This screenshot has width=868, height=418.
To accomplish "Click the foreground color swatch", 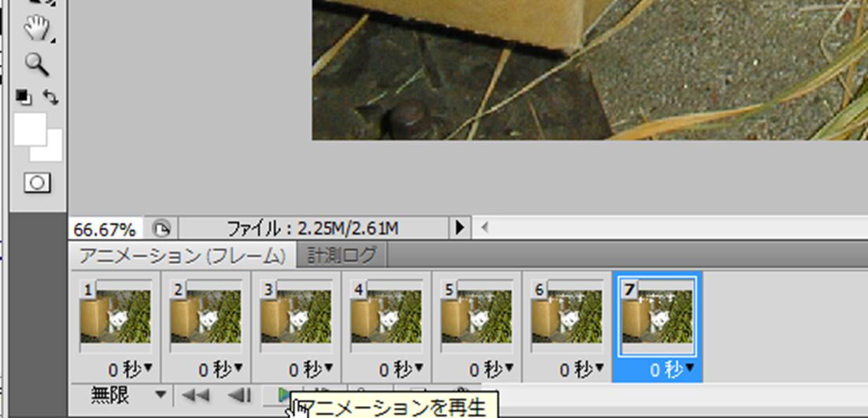I will point(28,128).
